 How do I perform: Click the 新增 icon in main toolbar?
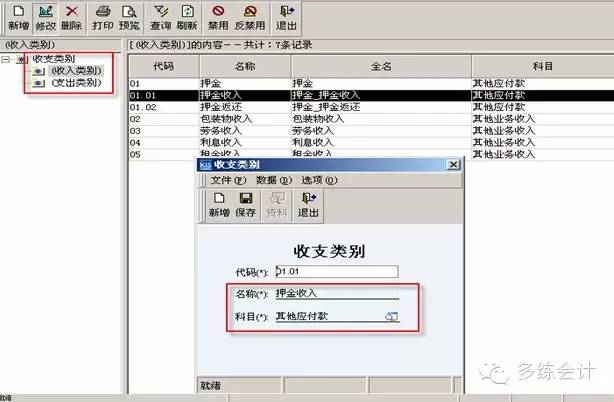[18, 18]
